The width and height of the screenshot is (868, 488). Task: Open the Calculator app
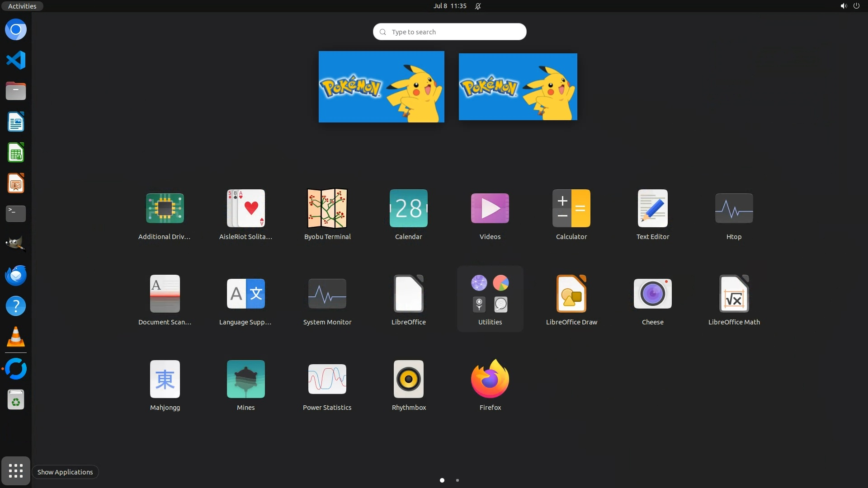[x=571, y=208]
